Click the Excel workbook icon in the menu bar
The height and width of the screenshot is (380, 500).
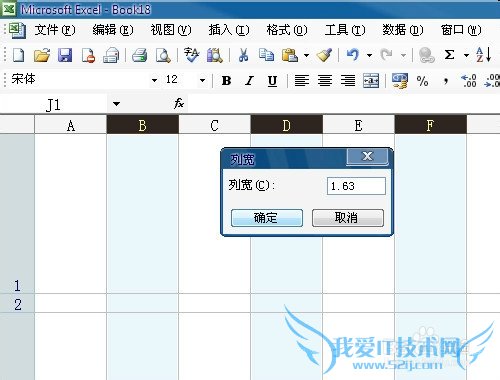pyautogui.click(x=17, y=30)
